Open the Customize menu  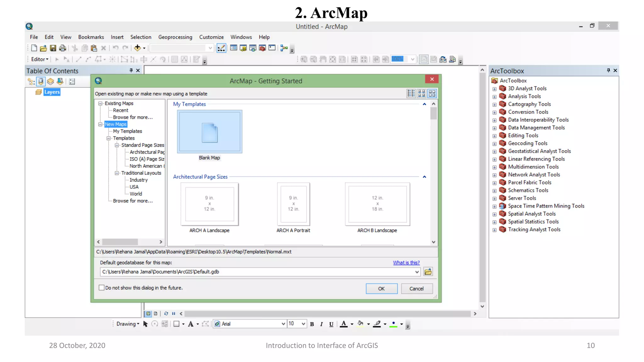pyautogui.click(x=211, y=37)
